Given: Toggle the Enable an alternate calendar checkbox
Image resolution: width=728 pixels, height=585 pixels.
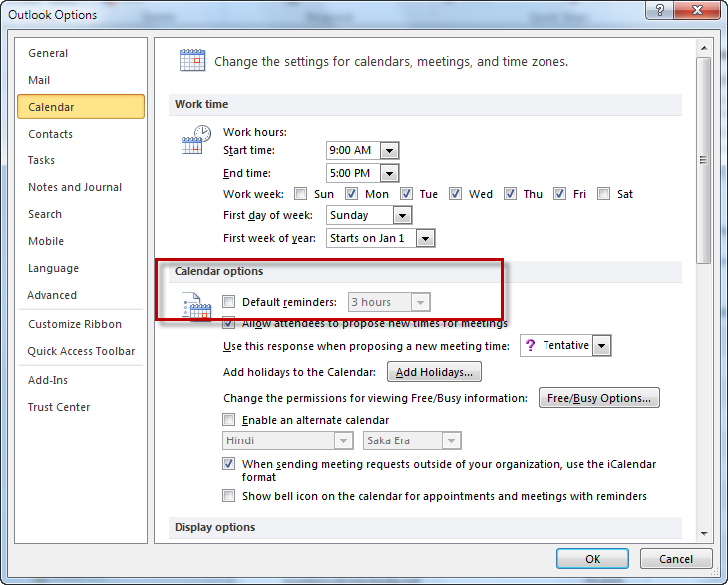Looking at the screenshot, I should (229, 420).
